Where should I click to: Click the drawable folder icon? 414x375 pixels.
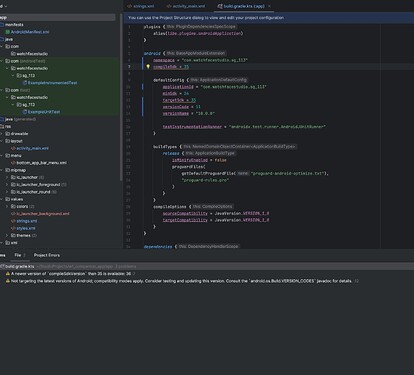click(x=8, y=134)
